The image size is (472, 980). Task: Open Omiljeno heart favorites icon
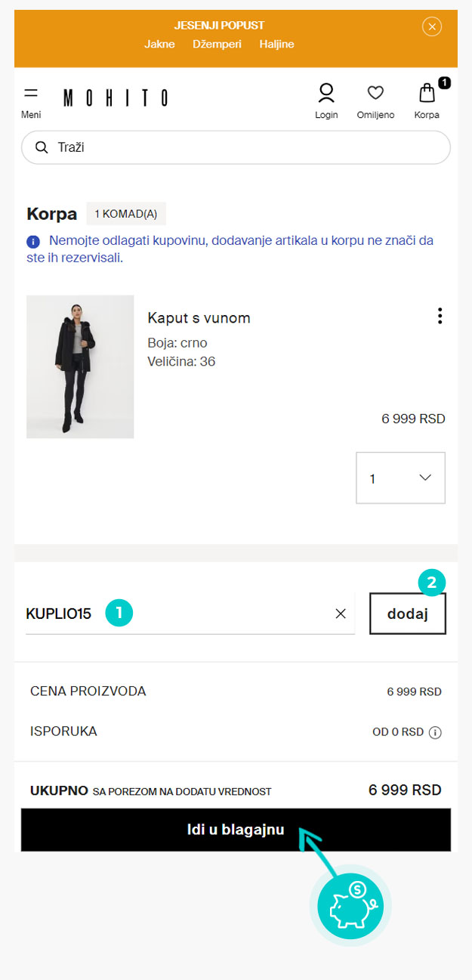click(x=375, y=93)
